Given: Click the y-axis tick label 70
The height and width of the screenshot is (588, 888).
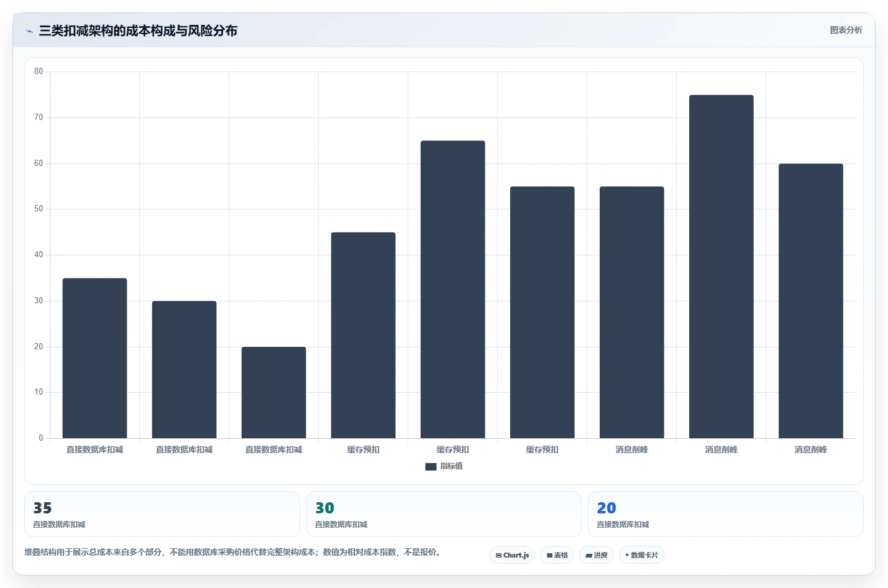Looking at the screenshot, I should click(x=39, y=117).
